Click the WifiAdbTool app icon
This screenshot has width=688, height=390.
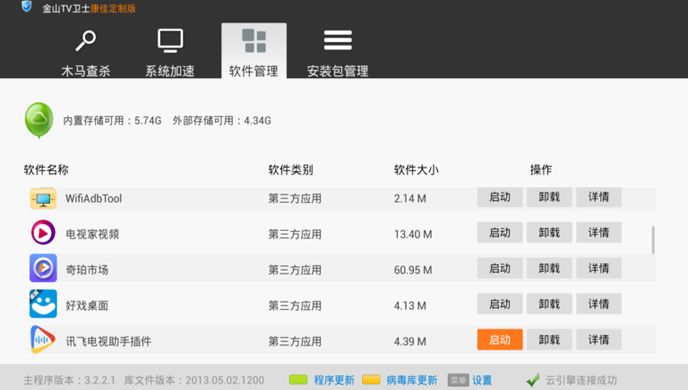43,198
